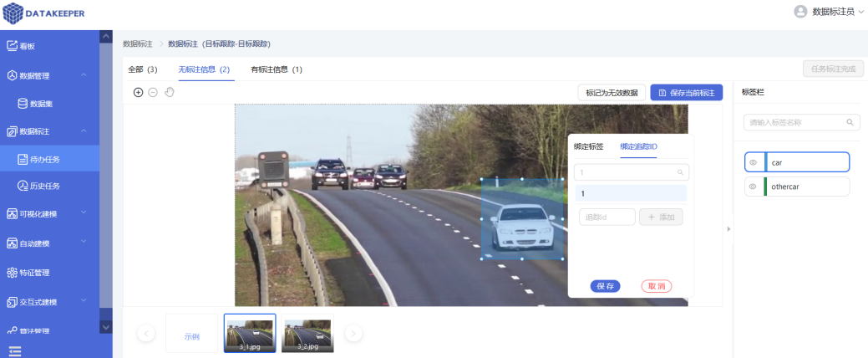Select the 3_1.jpg thumbnail
Screen dimensions: 868x358
pos(250,333)
